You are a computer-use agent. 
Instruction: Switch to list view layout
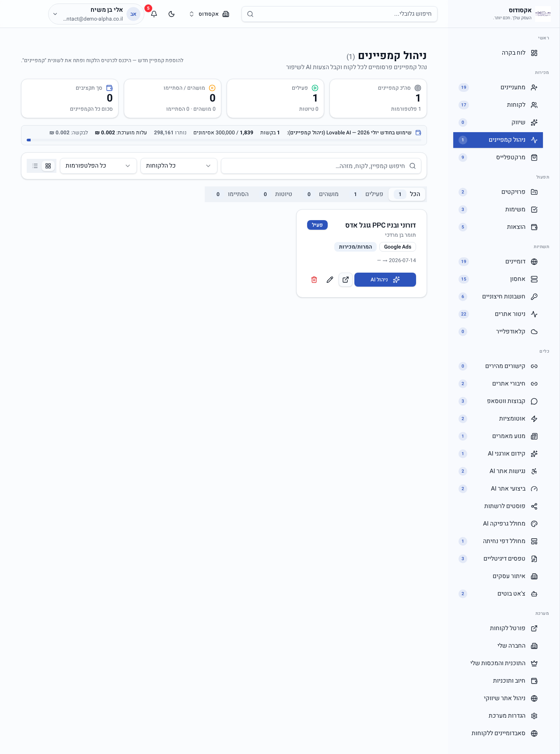point(35,166)
